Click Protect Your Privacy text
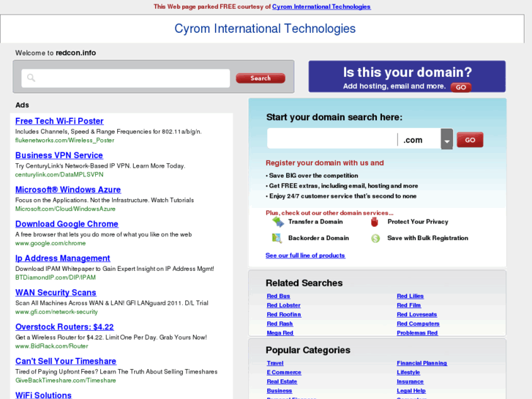This screenshot has width=532, height=399. pos(418,222)
